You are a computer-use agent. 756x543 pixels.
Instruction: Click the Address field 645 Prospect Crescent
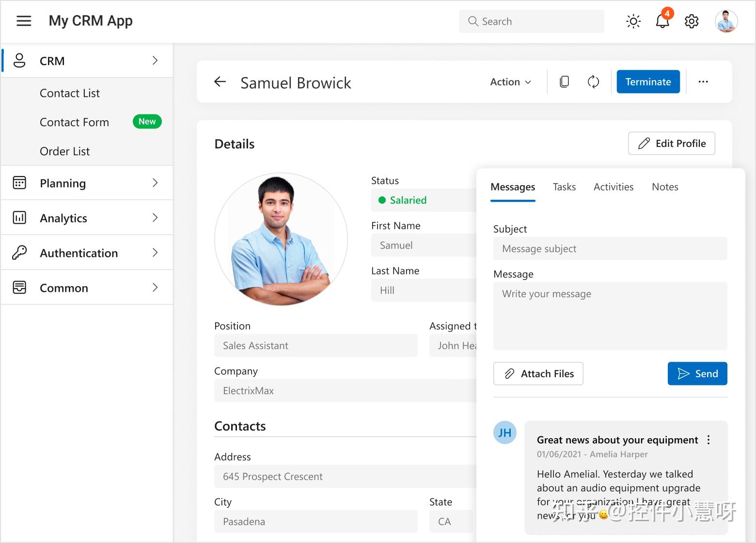(346, 477)
